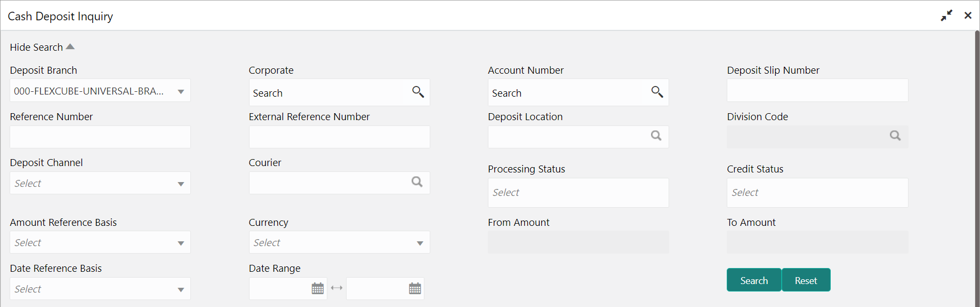
Task: Click into the Reference Number field
Action: coord(100,137)
